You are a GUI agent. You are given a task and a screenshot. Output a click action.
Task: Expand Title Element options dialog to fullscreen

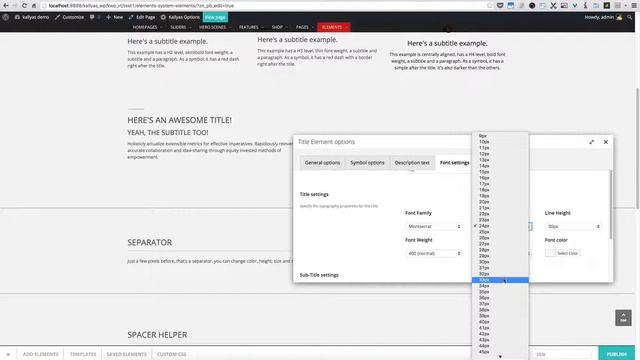click(591, 142)
